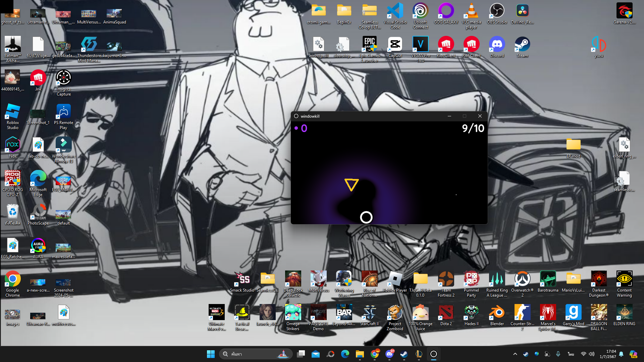Click the purple score counter in windowkill
Screen dimensions: 644x362
click(x=301, y=128)
